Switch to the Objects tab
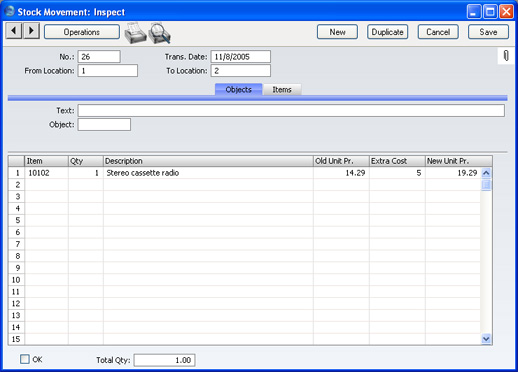Image resolution: width=518 pixels, height=372 pixels. 239,89
